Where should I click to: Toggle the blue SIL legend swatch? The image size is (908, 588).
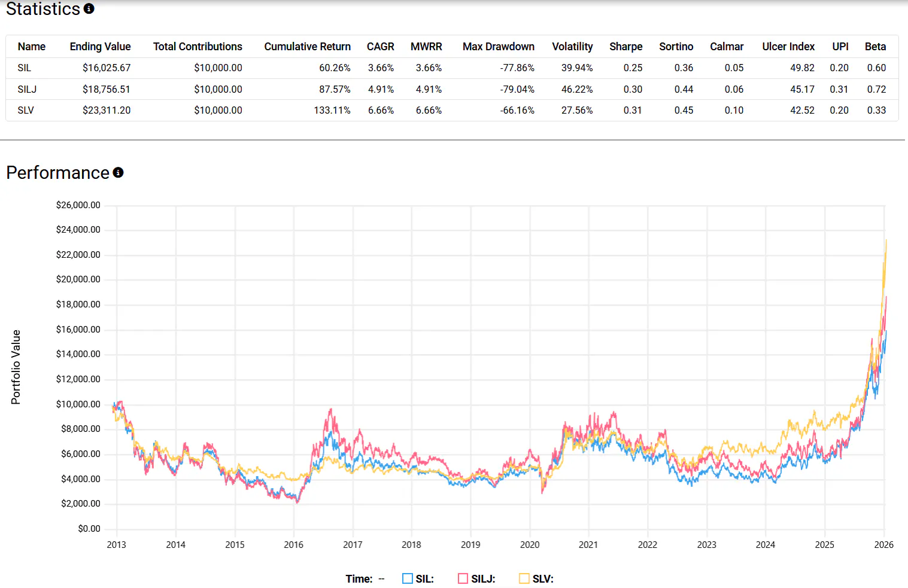408,578
